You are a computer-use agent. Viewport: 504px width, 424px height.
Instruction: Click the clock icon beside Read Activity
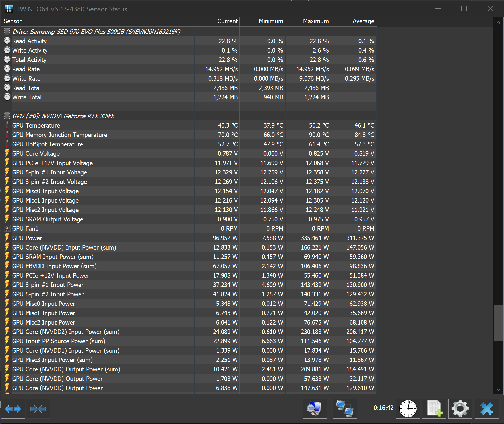click(x=7, y=41)
